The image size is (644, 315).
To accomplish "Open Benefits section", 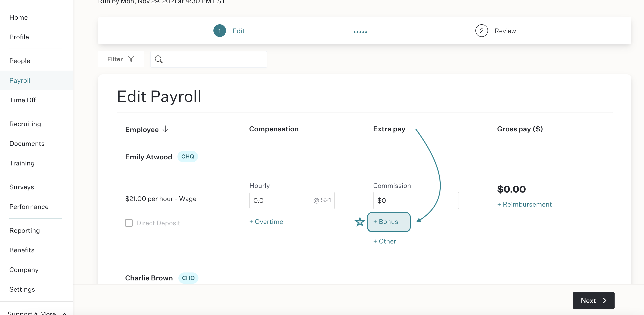I will pyautogui.click(x=22, y=250).
